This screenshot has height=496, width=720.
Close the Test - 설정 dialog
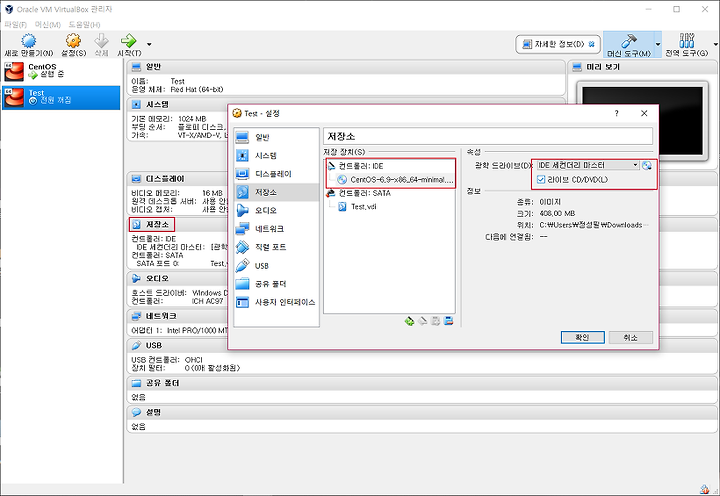click(x=644, y=113)
